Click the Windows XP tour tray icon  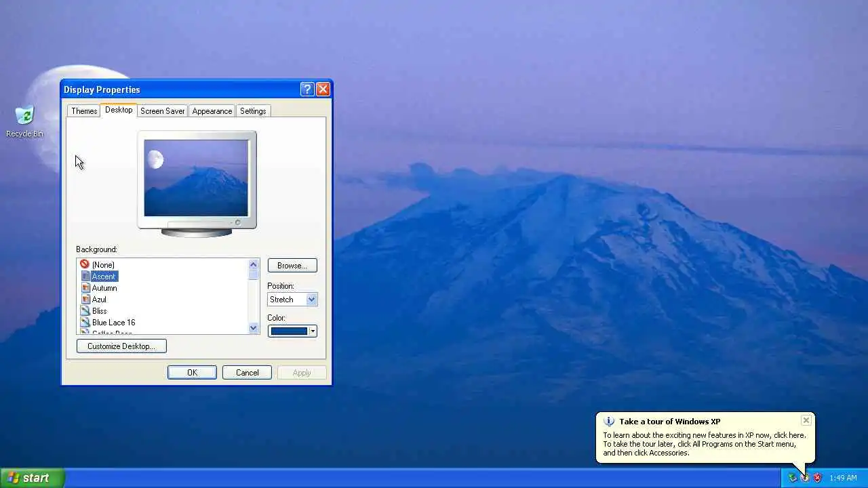805,478
